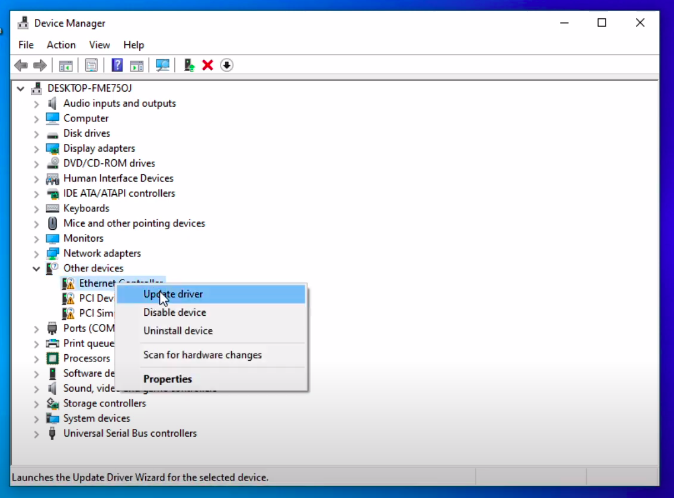674x498 pixels.
Task: Click the Action Pane toggle toolbar icon
Action: (137, 66)
